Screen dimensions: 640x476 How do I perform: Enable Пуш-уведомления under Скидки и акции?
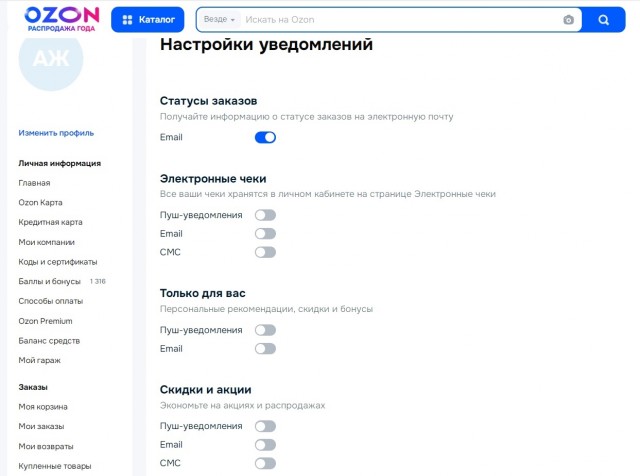(265, 426)
